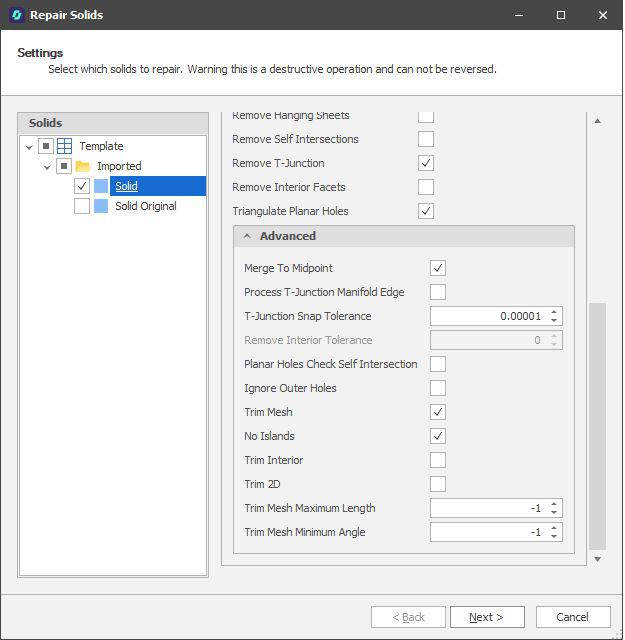The image size is (625, 640).
Task: Decrease T-Junction Snap Tolerance value
Action: click(x=554, y=320)
